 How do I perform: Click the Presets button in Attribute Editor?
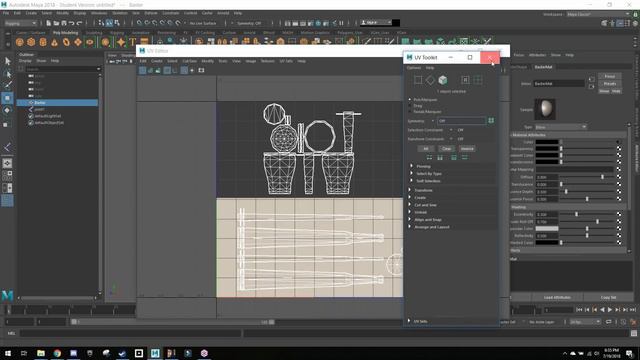610,84
